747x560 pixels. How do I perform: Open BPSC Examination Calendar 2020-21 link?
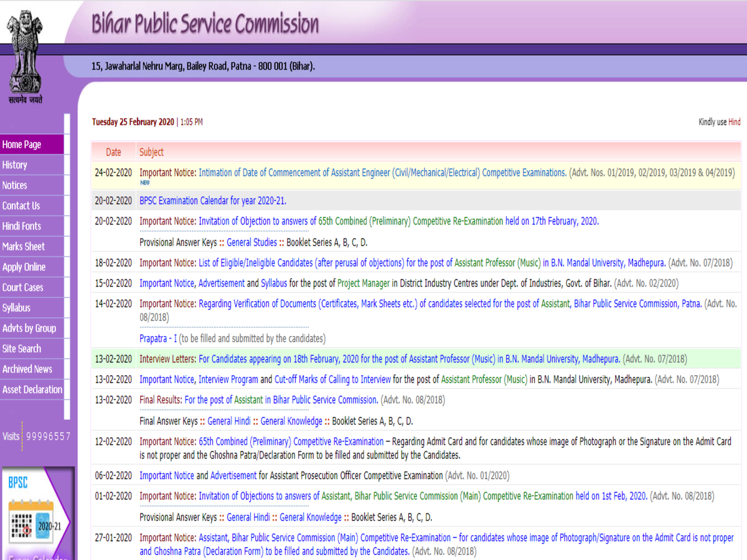click(x=212, y=200)
